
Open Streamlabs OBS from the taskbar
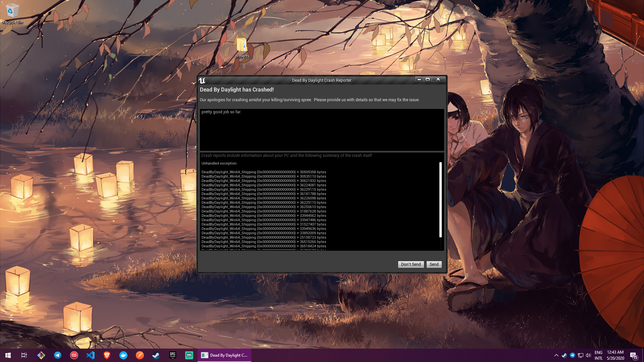pyautogui.click(x=189, y=355)
